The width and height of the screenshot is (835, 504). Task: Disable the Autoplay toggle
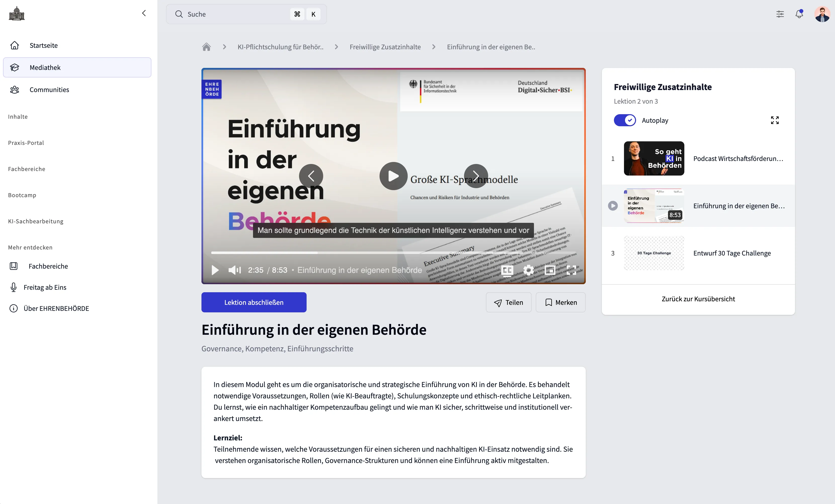click(x=625, y=120)
